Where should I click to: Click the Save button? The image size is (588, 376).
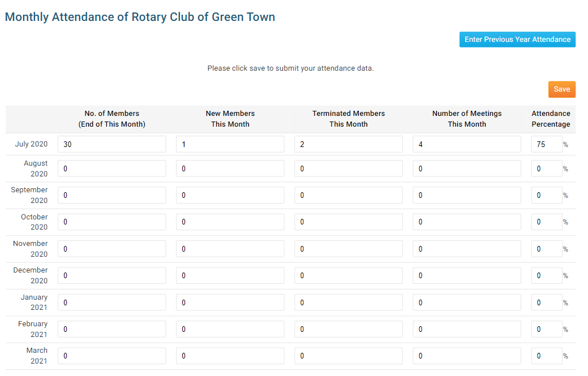click(561, 89)
